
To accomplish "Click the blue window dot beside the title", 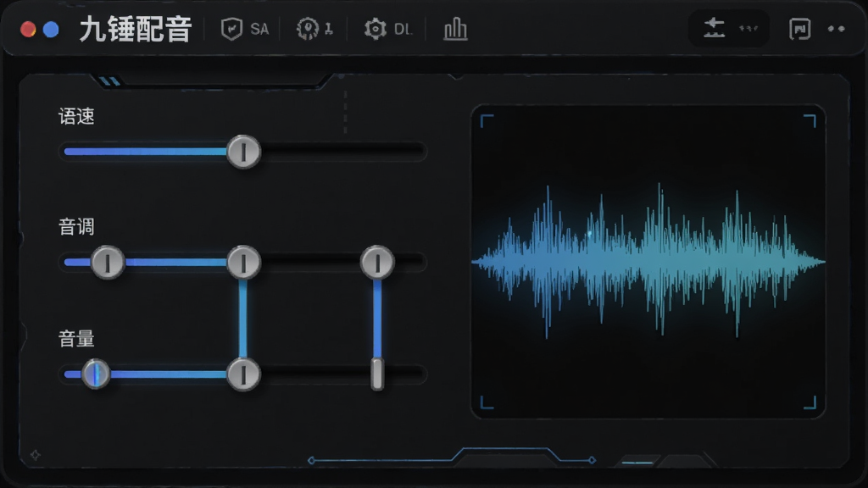I will point(51,30).
